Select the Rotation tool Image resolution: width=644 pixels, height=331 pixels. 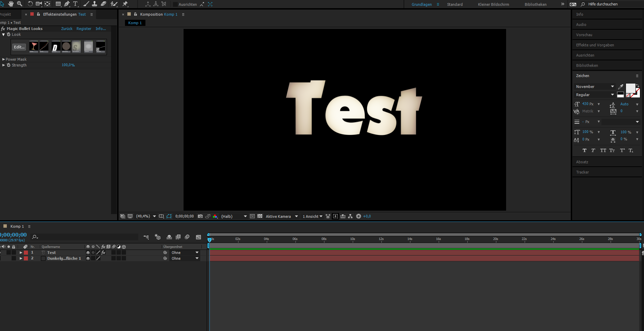point(30,4)
